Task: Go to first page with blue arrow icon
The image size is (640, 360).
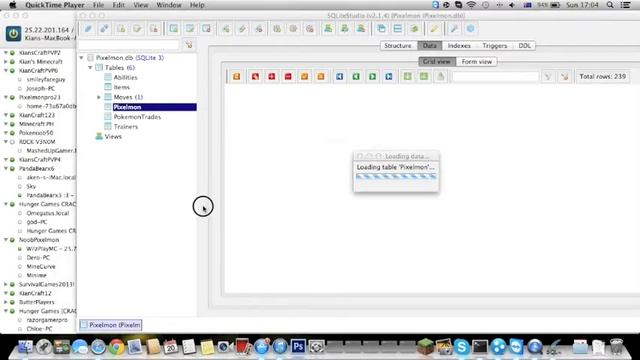Action: [340, 76]
